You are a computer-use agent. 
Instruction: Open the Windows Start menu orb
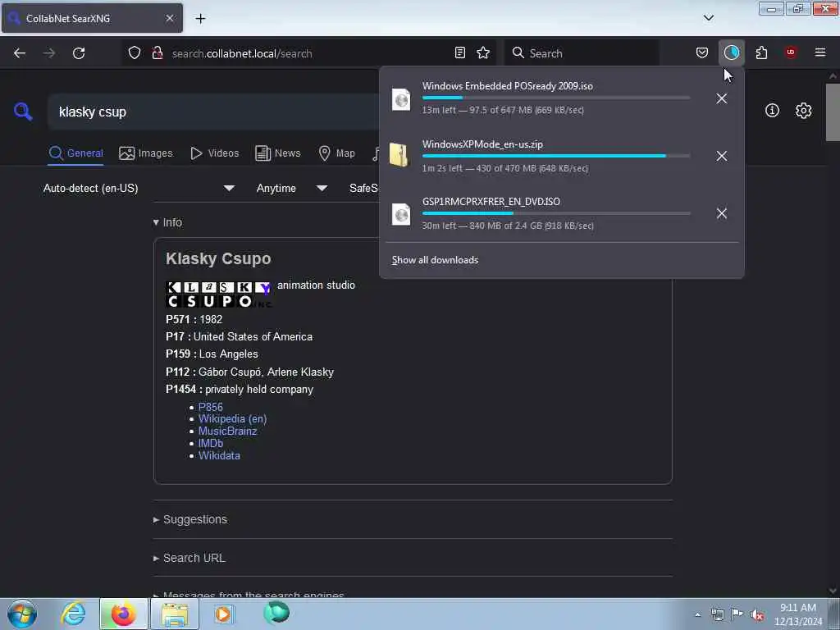(x=22, y=614)
